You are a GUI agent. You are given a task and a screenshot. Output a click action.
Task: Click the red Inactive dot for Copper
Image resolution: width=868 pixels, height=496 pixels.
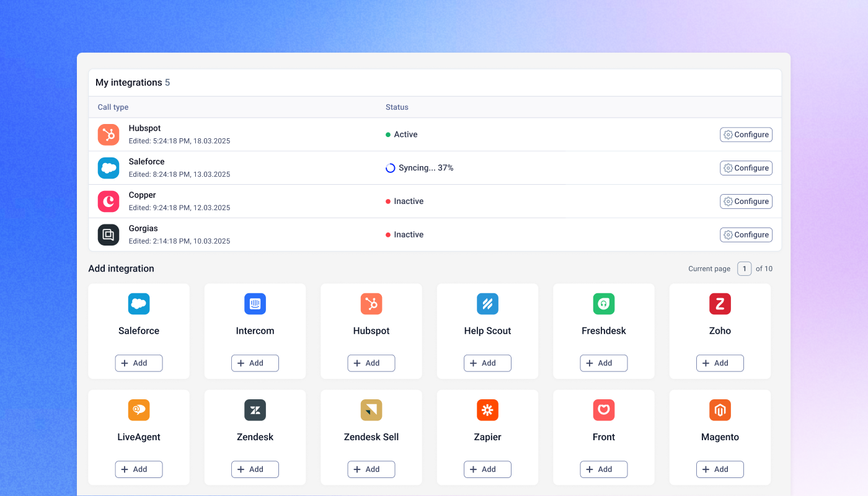(x=388, y=201)
